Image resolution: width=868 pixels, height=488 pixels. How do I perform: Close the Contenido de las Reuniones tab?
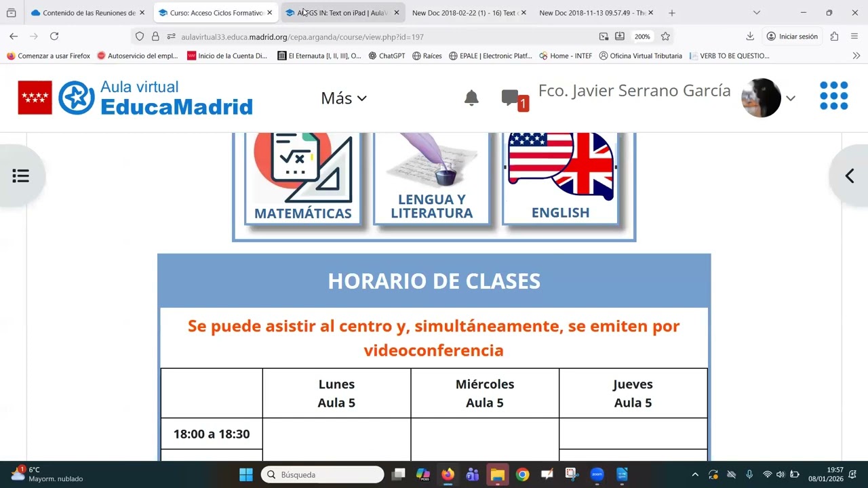pos(142,13)
